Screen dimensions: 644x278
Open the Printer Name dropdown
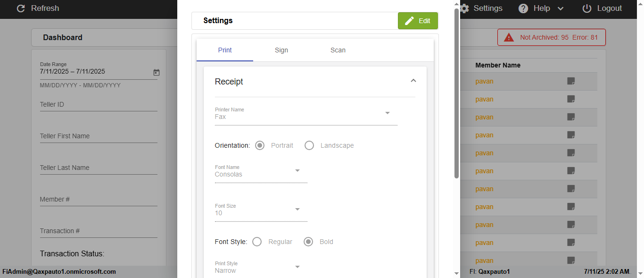pyautogui.click(x=387, y=113)
